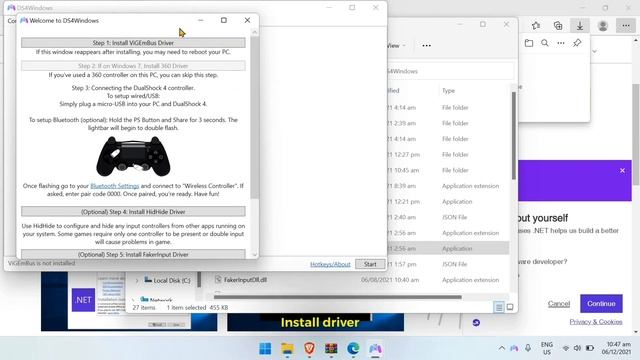Open the File Explorer View dropdown
This screenshot has width=640, height=360.
click(396, 46)
